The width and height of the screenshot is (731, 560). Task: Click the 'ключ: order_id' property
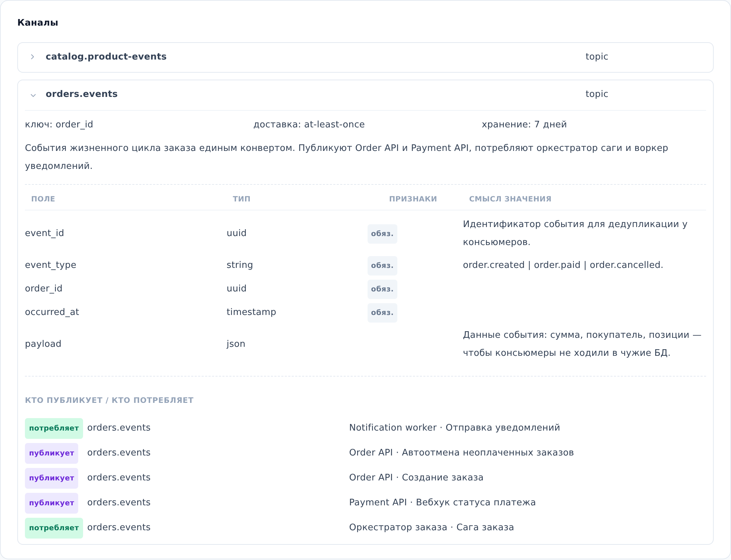(59, 124)
